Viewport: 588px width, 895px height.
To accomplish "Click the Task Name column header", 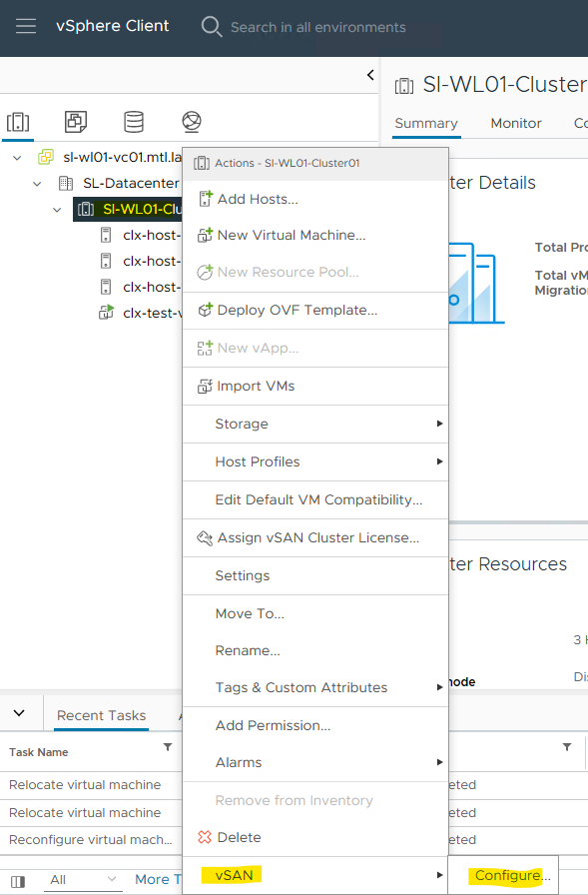I will [38, 752].
